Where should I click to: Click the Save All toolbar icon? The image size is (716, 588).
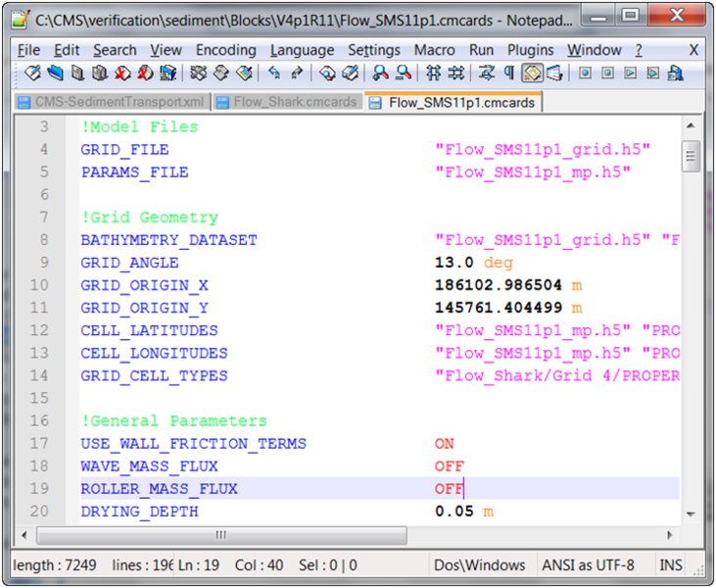[100, 73]
